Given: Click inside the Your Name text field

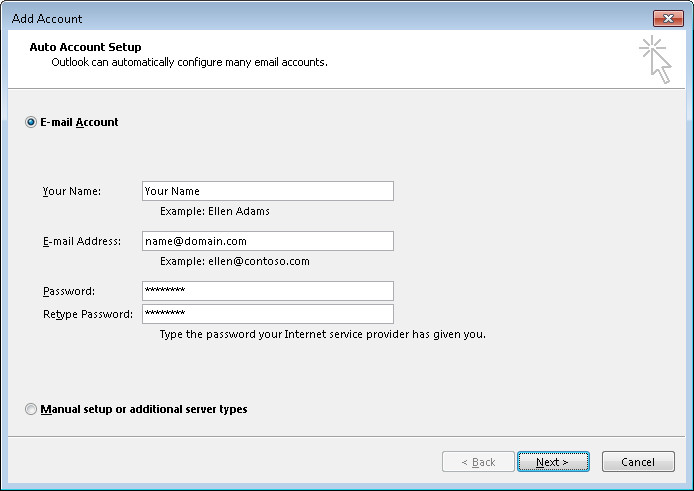Looking at the screenshot, I should (x=268, y=191).
